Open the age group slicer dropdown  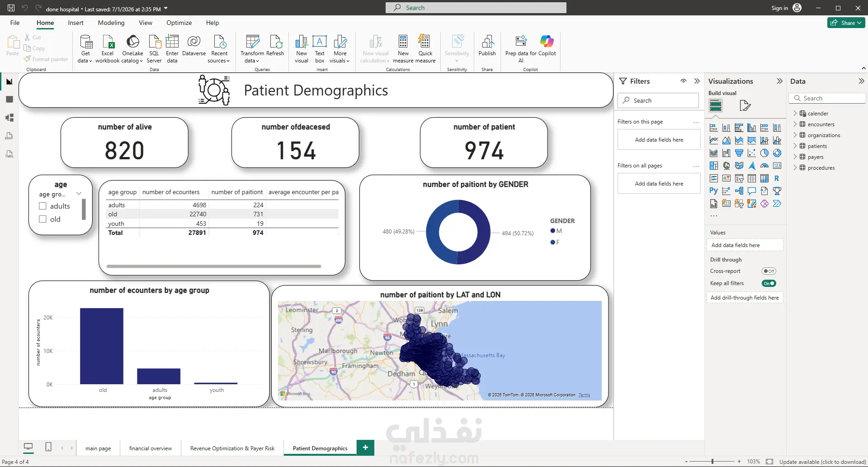(79, 194)
